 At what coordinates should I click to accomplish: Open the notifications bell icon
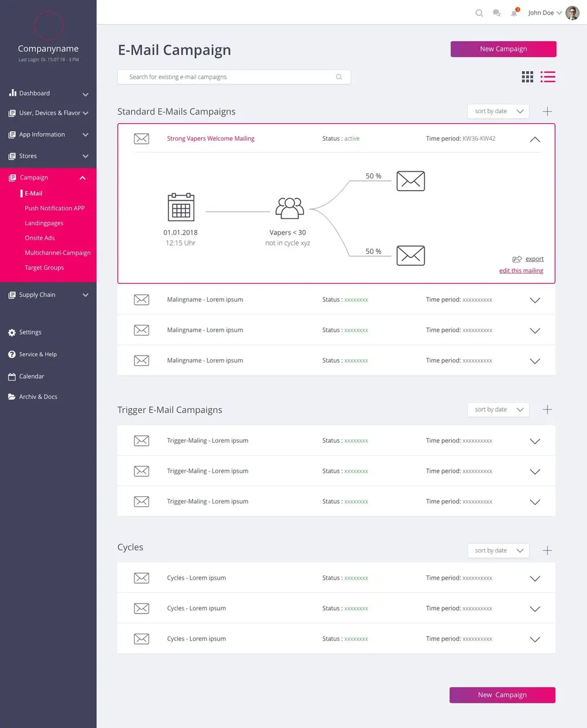(x=514, y=12)
